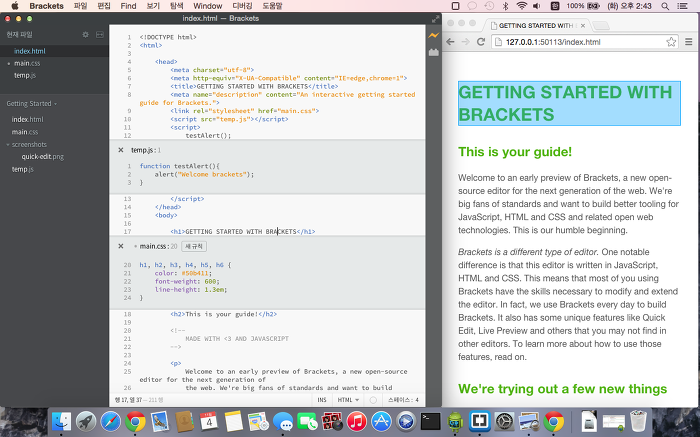Open the 도움말 menu
700x437 pixels.
(272, 6)
